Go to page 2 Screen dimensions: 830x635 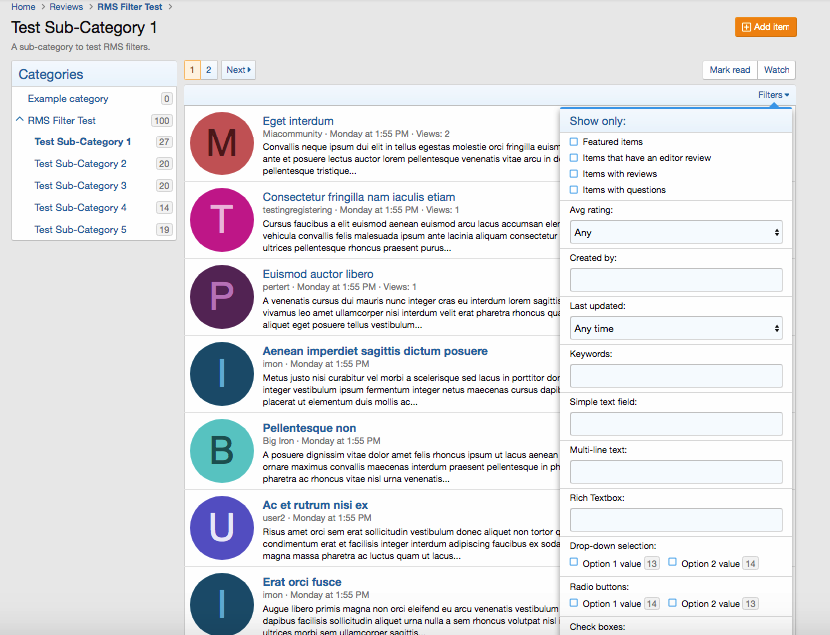tap(208, 70)
